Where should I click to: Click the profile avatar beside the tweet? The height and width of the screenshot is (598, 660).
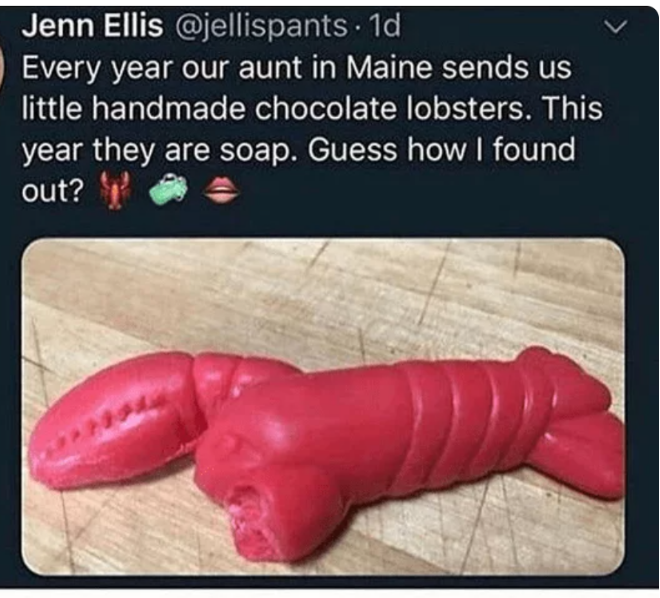[2, 67]
